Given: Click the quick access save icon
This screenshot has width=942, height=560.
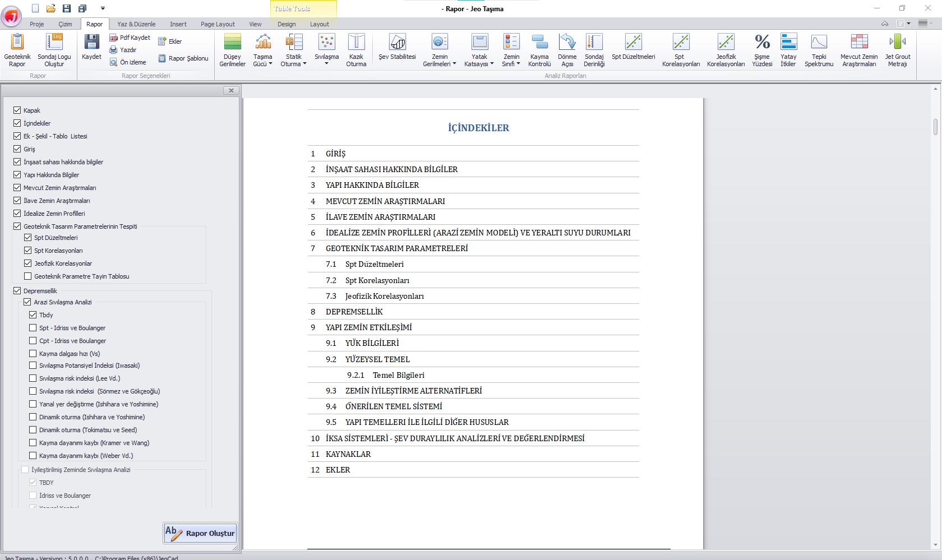Looking at the screenshot, I should click(x=67, y=8).
